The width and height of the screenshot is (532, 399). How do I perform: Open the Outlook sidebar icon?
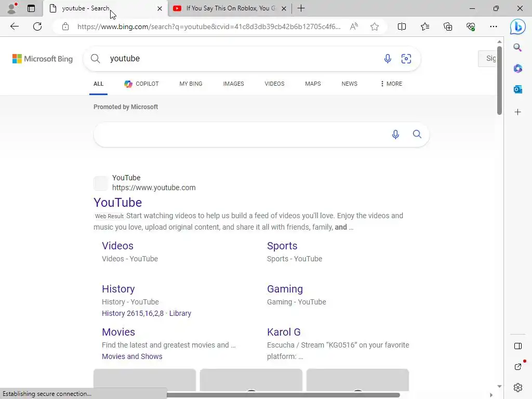tap(517, 89)
